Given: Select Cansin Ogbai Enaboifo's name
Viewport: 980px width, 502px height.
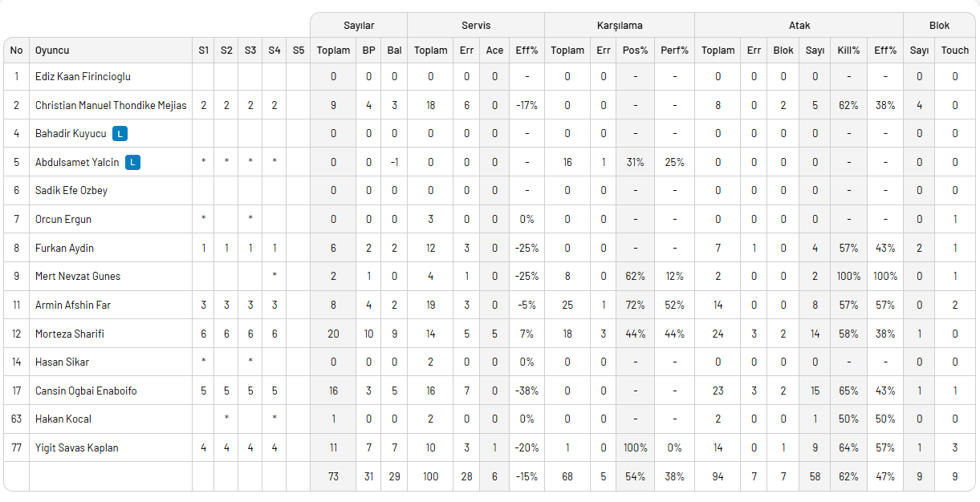Looking at the screenshot, I should point(86,391).
